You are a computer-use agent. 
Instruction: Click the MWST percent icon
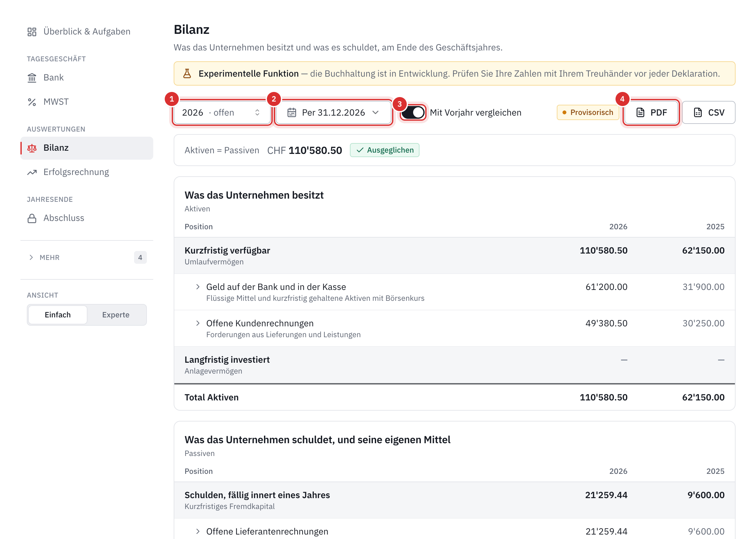point(32,102)
